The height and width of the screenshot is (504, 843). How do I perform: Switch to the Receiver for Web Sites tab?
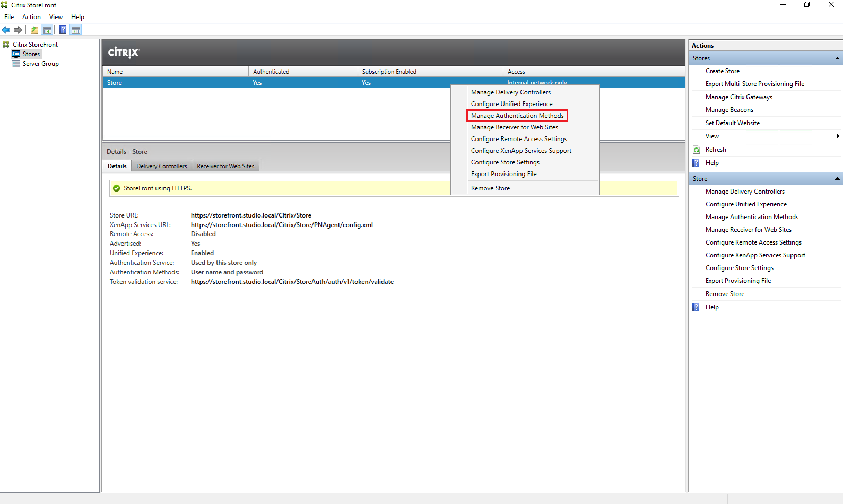[x=225, y=166]
